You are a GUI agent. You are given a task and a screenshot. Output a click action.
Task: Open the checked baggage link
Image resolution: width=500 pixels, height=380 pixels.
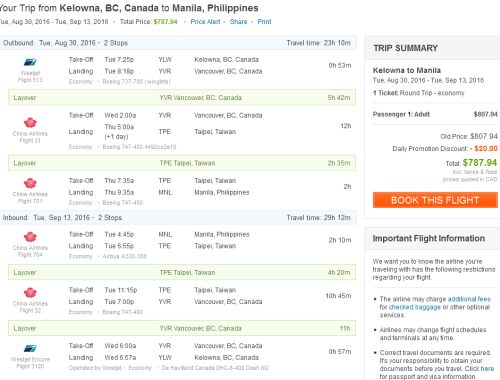click(x=415, y=307)
